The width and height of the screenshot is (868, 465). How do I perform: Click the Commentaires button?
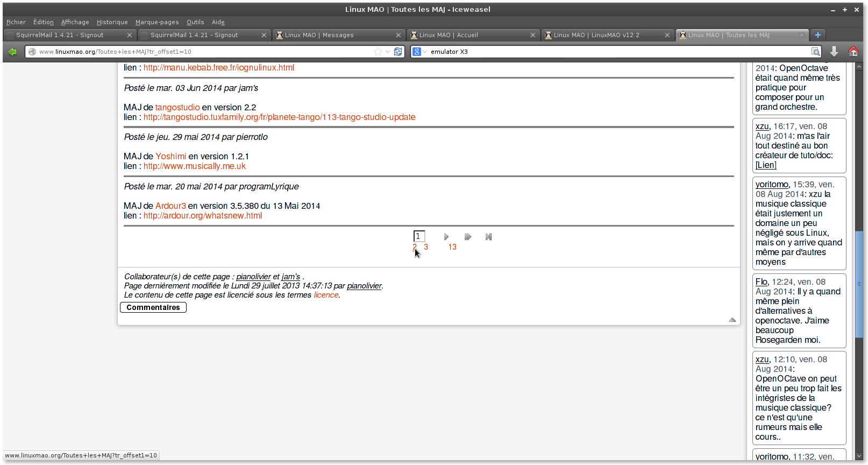click(x=153, y=307)
